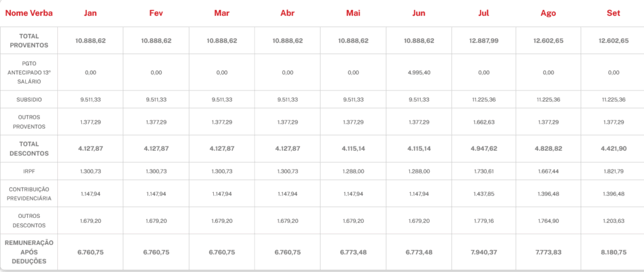Click the Nome Verba column header
The height and width of the screenshot is (272, 644).
[x=28, y=13]
